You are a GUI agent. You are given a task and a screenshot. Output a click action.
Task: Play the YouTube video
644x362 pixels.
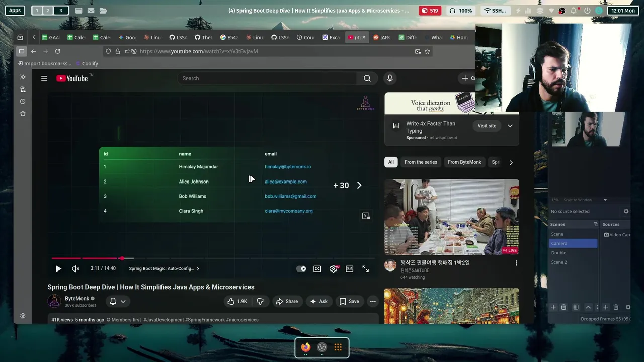58,269
